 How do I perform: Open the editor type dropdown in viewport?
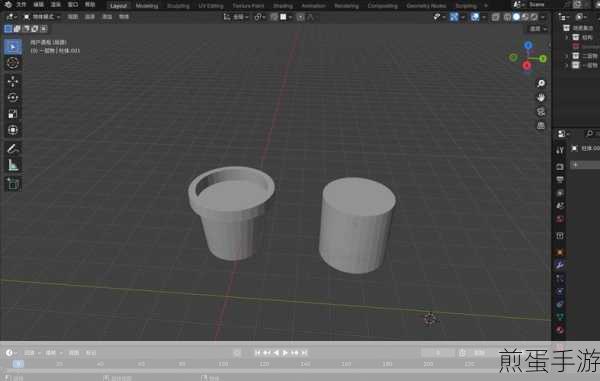11,17
